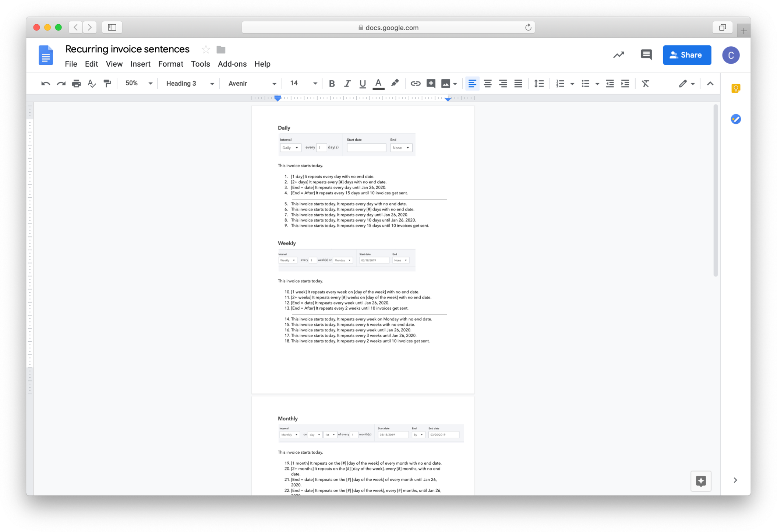Expand the font size selector
Image resolution: width=777 pixels, height=532 pixels.
point(315,83)
